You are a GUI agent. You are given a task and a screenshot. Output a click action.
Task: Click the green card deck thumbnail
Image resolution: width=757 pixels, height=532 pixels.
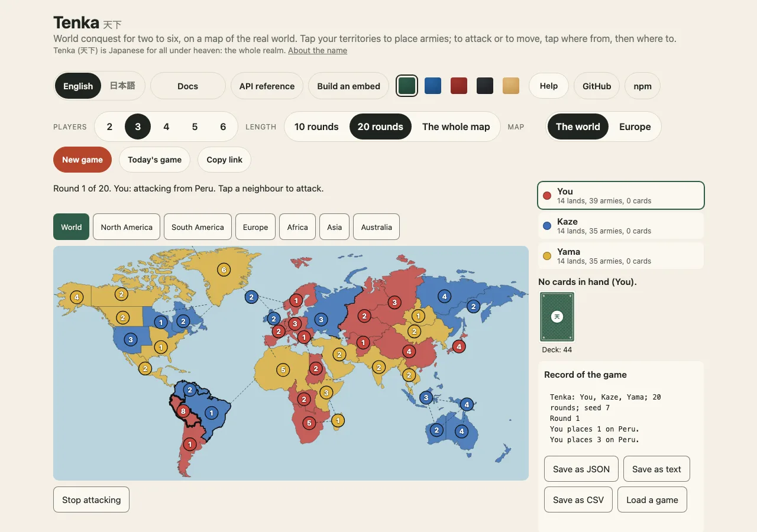tap(557, 317)
